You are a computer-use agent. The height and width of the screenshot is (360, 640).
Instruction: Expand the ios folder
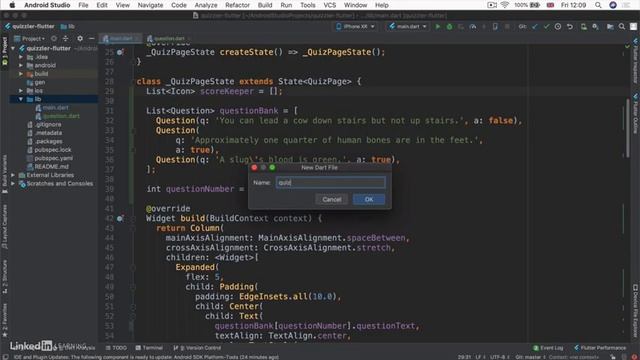(x=21, y=91)
